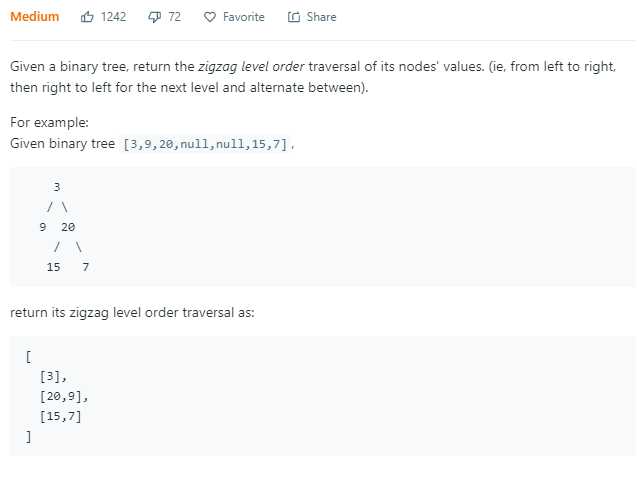
Task: Click leaf node 7 in tree diagram
Action: (x=85, y=267)
